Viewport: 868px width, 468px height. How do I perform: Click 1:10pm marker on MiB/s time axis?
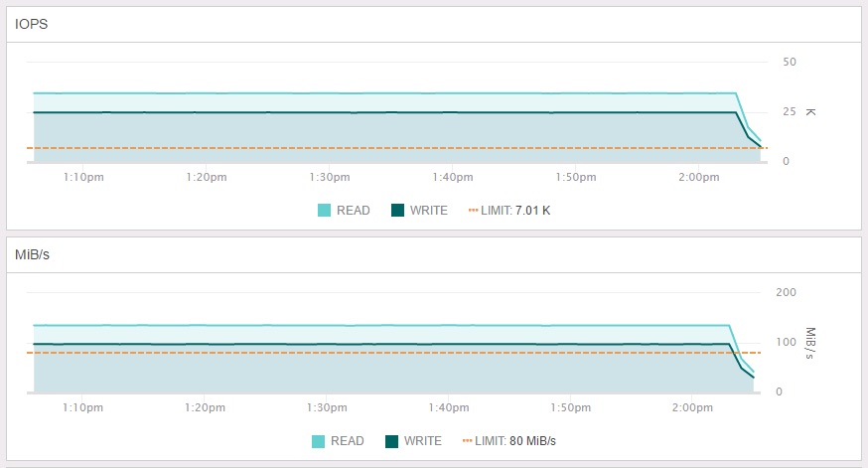82,407
